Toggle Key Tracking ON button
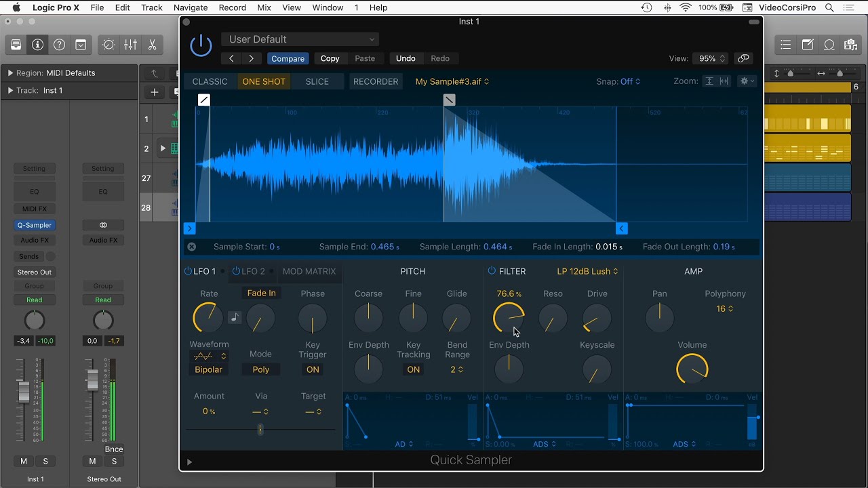This screenshot has height=488, width=868. 413,369
